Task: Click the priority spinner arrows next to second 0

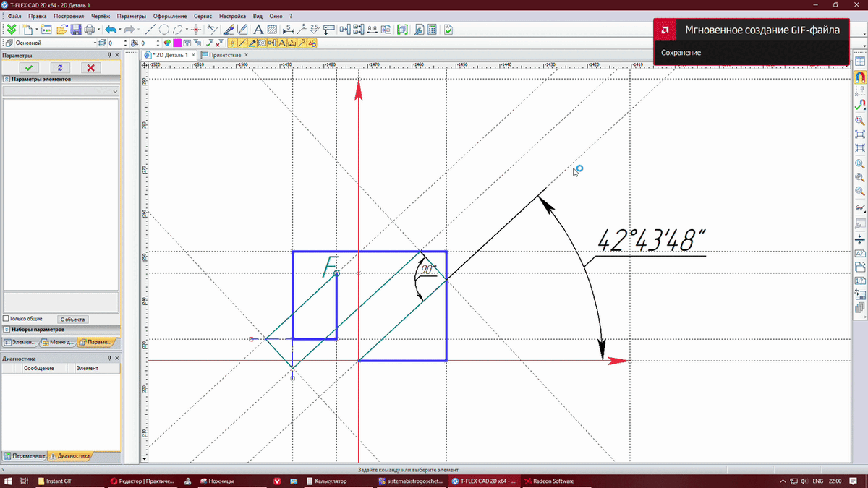Action: click(x=157, y=43)
